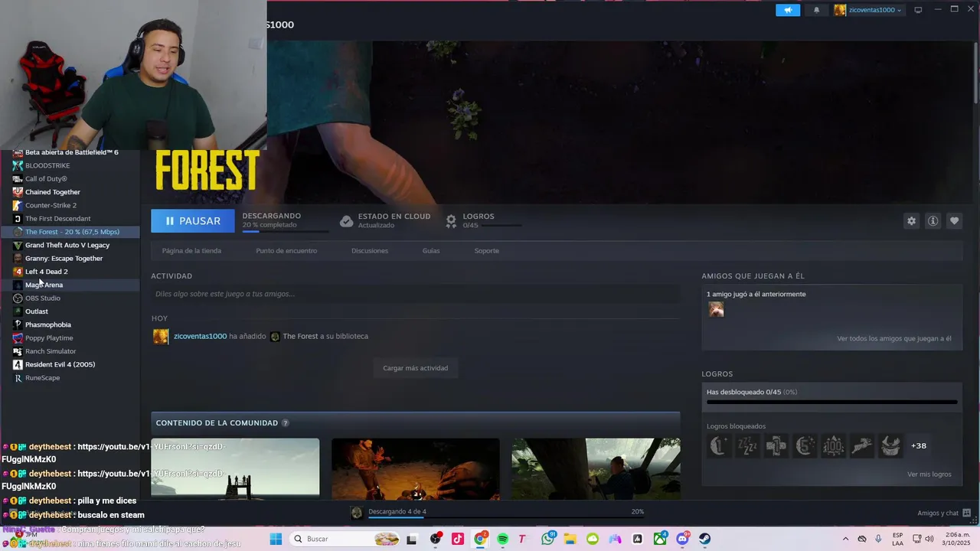Open campfire community screenshot thumbnail
980x551 pixels.
[416, 468]
